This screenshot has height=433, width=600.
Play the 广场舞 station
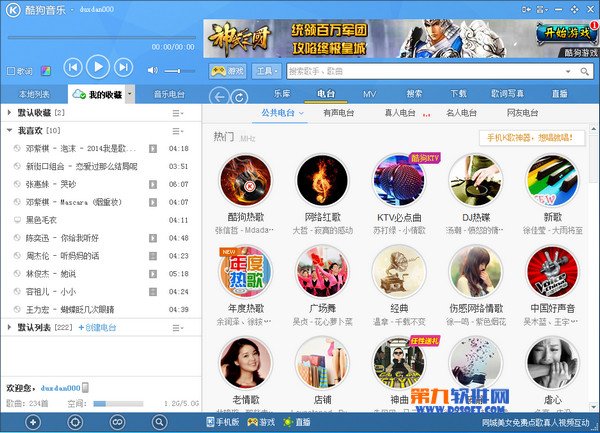tap(322, 272)
